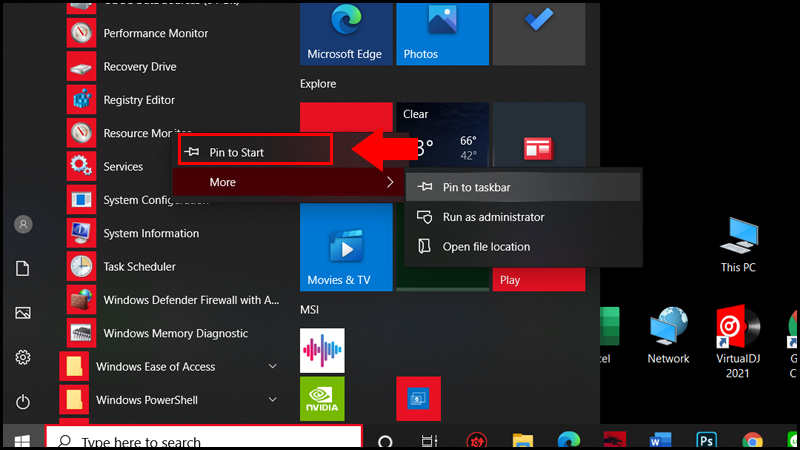Viewport: 800px width, 450px height.
Task: Click Task Scheduler text label
Action: (x=139, y=267)
